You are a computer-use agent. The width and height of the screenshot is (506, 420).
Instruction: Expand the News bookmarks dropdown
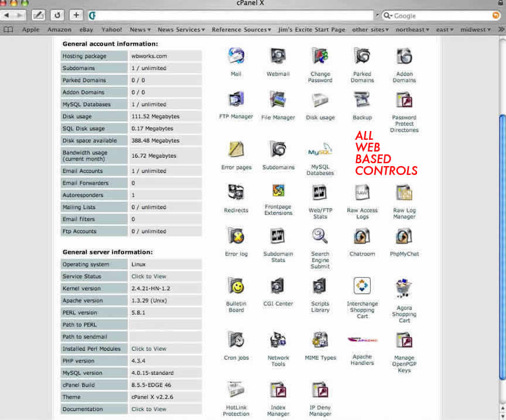coord(141,30)
